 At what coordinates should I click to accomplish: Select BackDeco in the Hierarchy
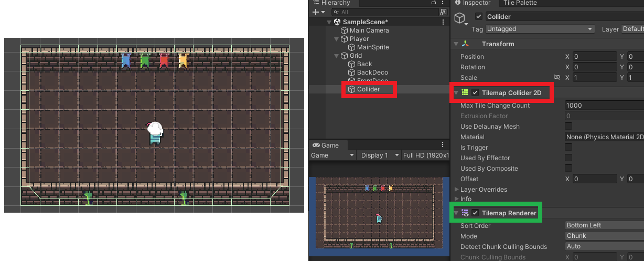372,72
